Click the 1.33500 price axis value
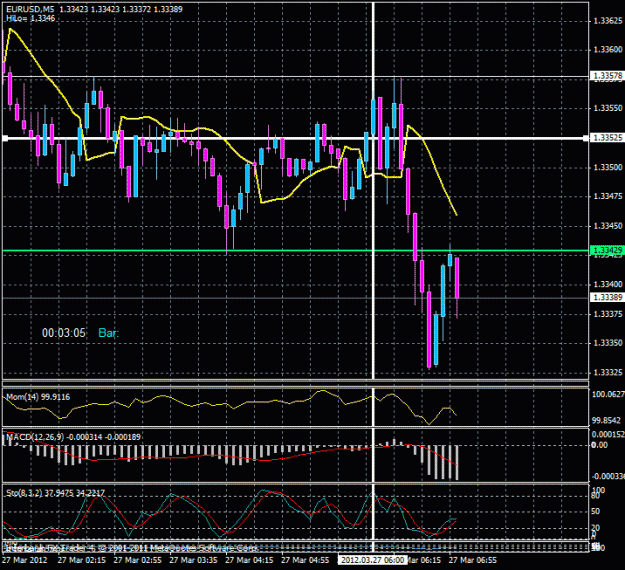The image size is (625, 570). 608,167
